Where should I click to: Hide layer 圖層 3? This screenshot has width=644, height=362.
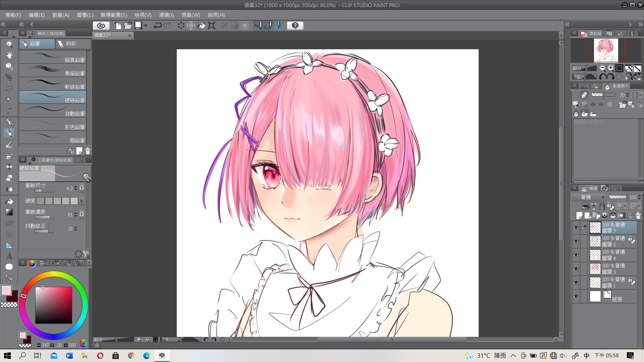click(x=576, y=269)
